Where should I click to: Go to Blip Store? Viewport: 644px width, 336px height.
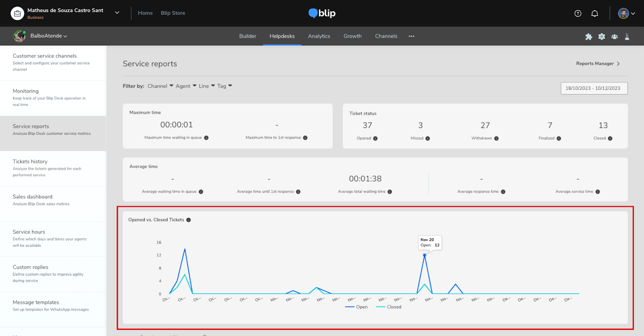click(173, 13)
